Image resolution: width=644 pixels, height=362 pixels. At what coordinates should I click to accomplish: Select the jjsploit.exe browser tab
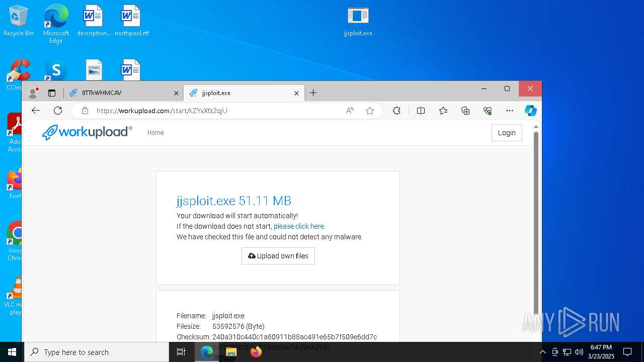pos(244,93)
